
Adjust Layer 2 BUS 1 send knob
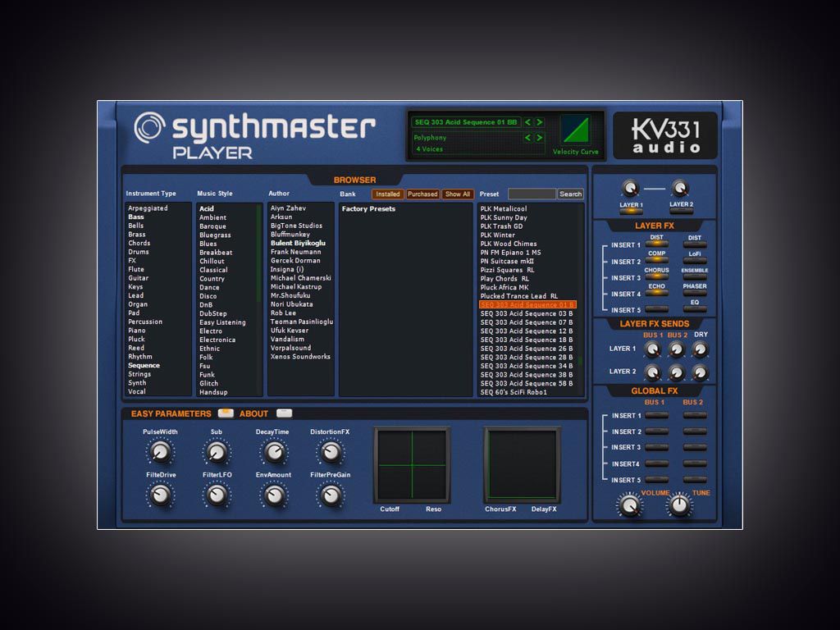(652, 372)
